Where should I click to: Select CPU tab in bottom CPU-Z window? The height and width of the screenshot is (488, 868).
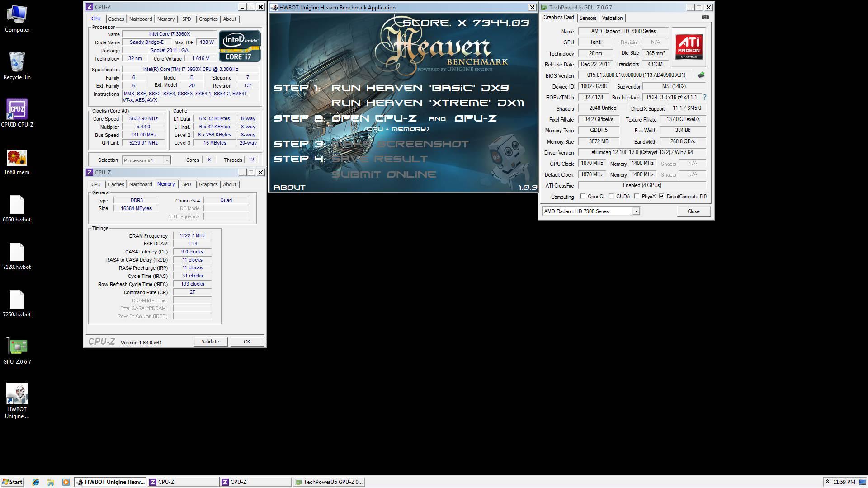(96, 184)
